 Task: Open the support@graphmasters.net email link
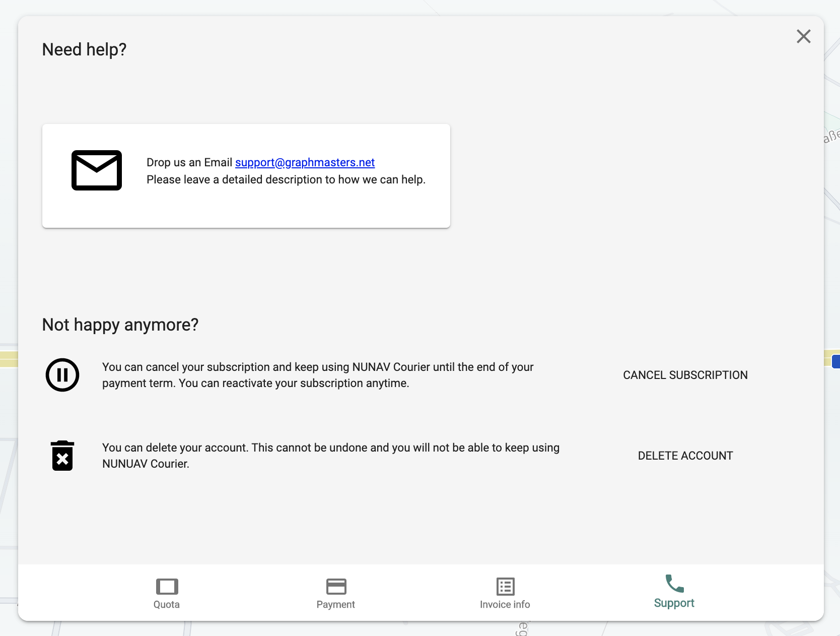click(x=305, y=162)
